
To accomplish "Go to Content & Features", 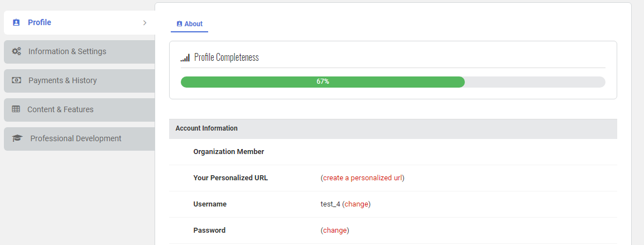I will point(60,109).
